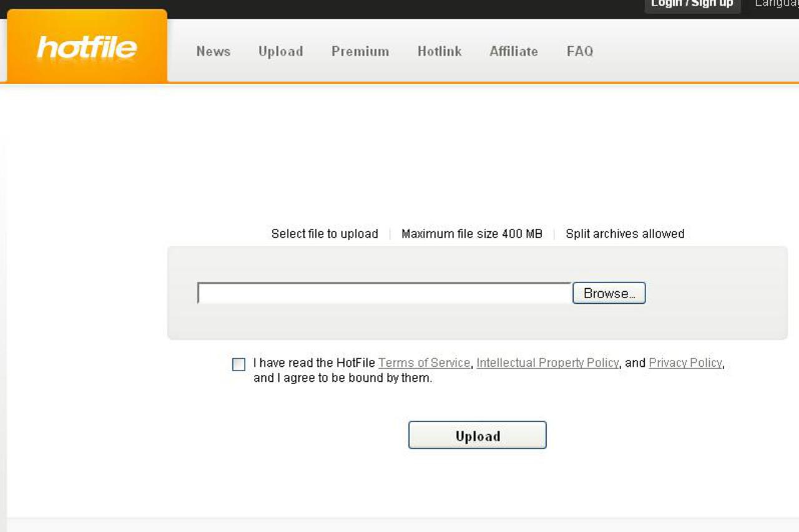The width and height of the screenshot is (799, 532).
Task: Click the hotfile logo
Action: pyautogui.click(x=87, y=47)
